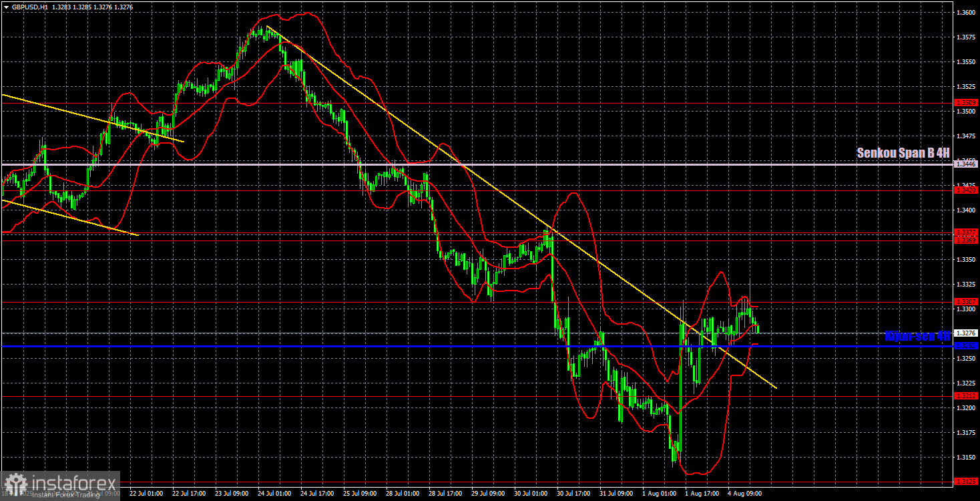The image size is (980, 501).
Task: Click the 1.3400 price scale value
Action: pos(966,210)
